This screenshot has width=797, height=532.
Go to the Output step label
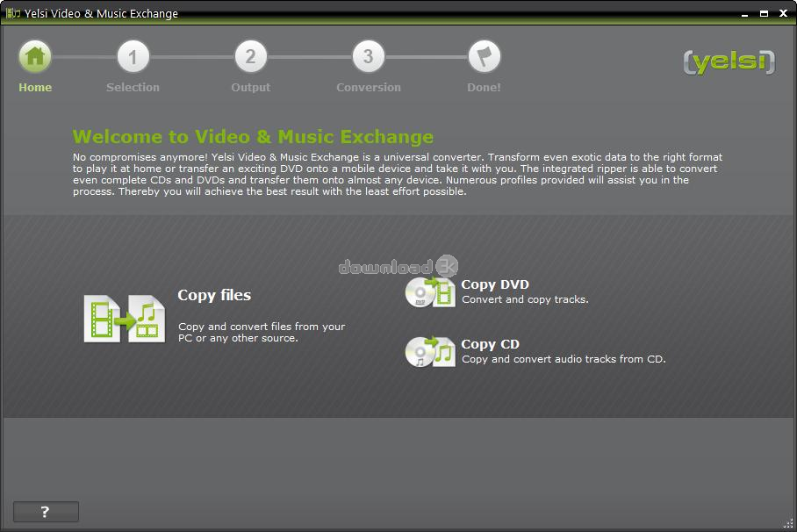tap(250, 88)
